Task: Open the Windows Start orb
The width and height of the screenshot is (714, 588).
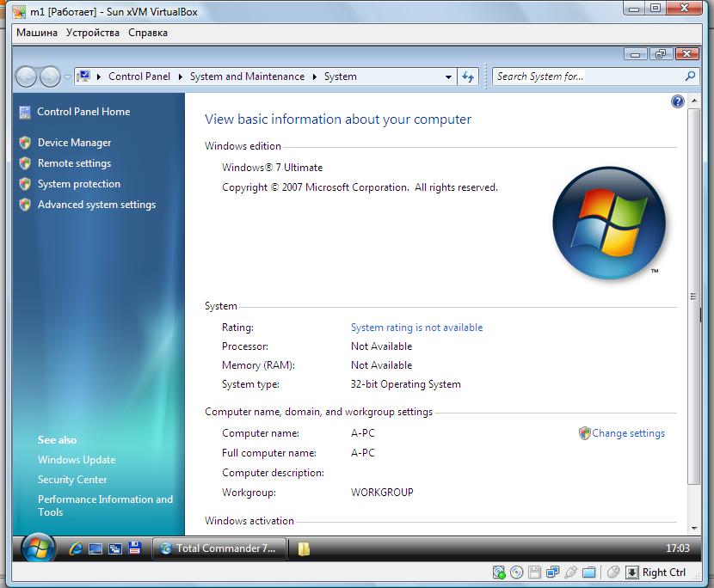Action: [x=38, y=548]
